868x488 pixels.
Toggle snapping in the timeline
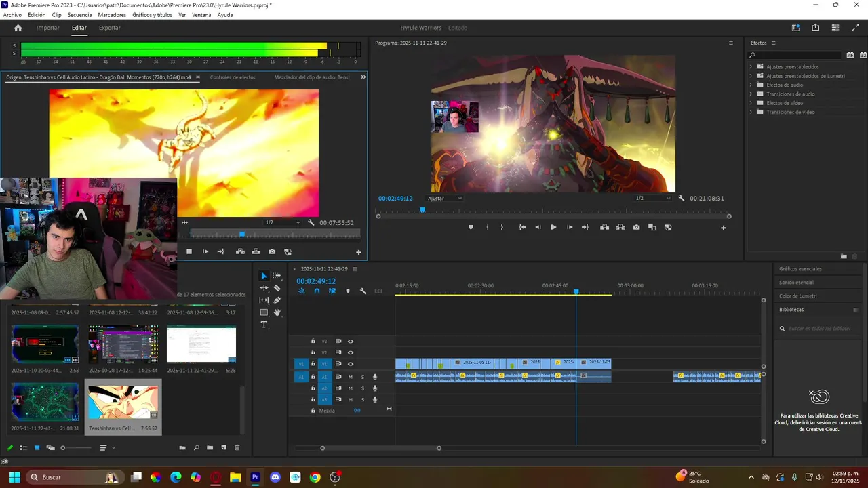pos(317,291)
